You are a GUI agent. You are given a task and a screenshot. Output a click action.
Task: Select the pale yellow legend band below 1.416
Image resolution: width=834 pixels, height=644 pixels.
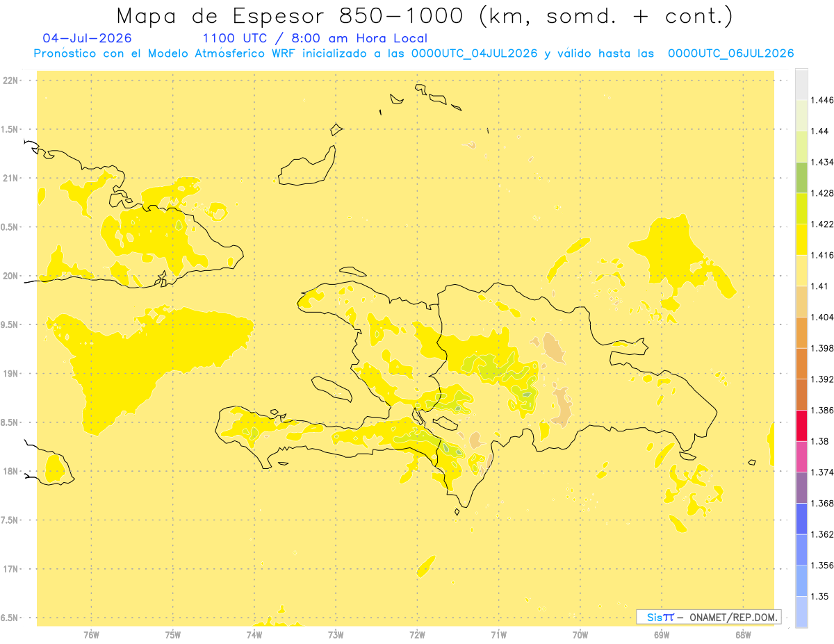tap(801, 270)
